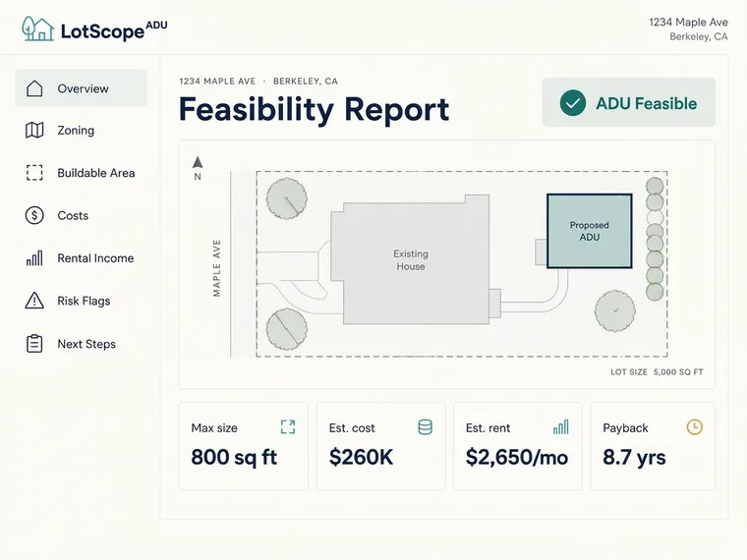The image size is (747, 560).
Task: Click the 'LOT SIZE 5,000 SQ FT' label
Action: (657, 372)
